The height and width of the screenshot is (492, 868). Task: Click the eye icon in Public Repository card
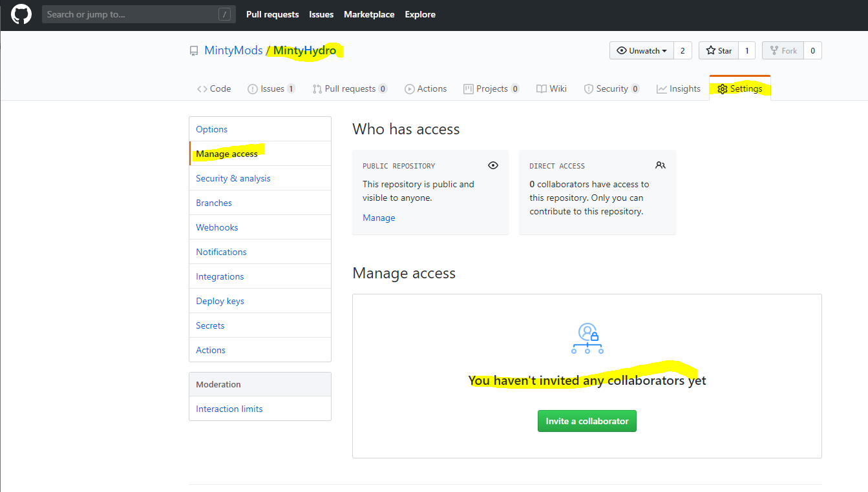493,165
